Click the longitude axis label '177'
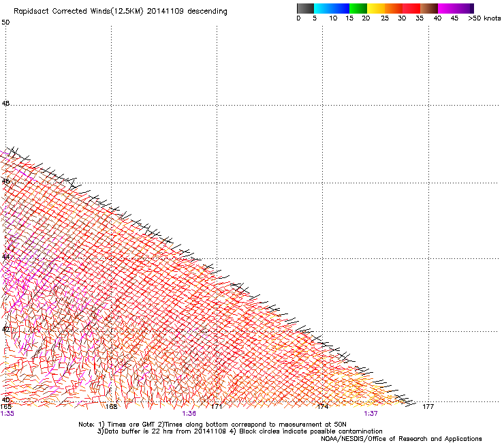This screenshot has height=443, width=504. (428, 407)
